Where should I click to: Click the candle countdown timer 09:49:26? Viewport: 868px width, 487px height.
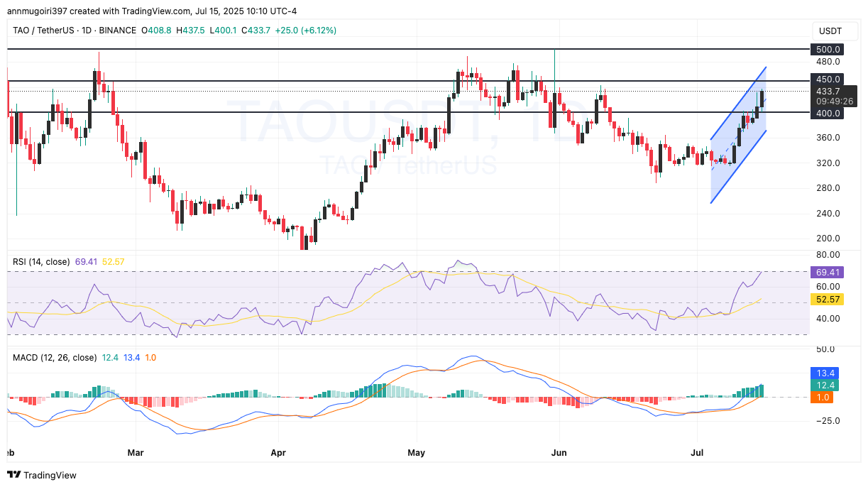click(835, 102)
